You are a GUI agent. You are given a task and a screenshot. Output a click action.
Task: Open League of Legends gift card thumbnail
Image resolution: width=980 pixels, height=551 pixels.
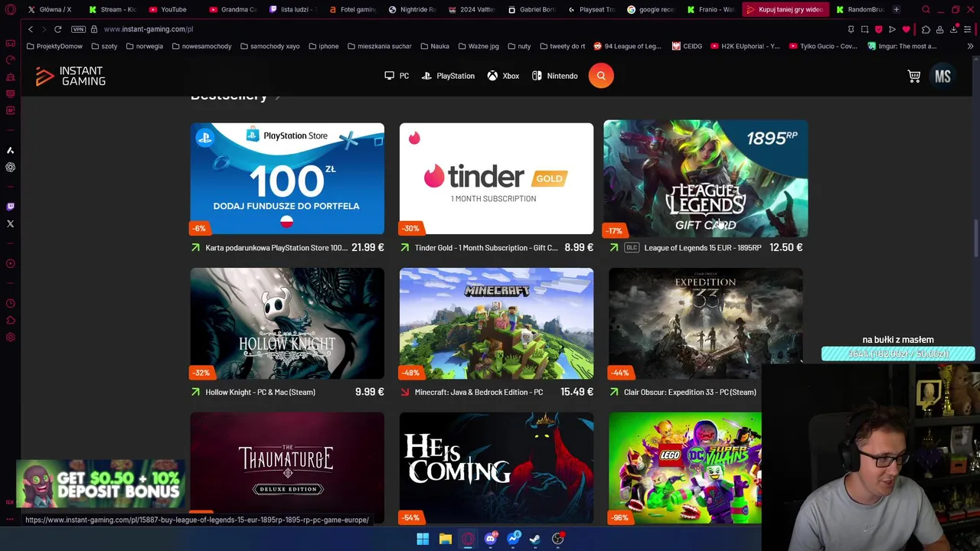tap(705, 178)
